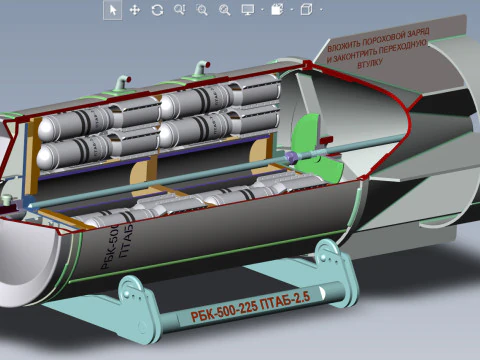The height and width of the screenshot is (360, 480).
Task: Click the section view clapboard icon
Action: tap(277, 9)
